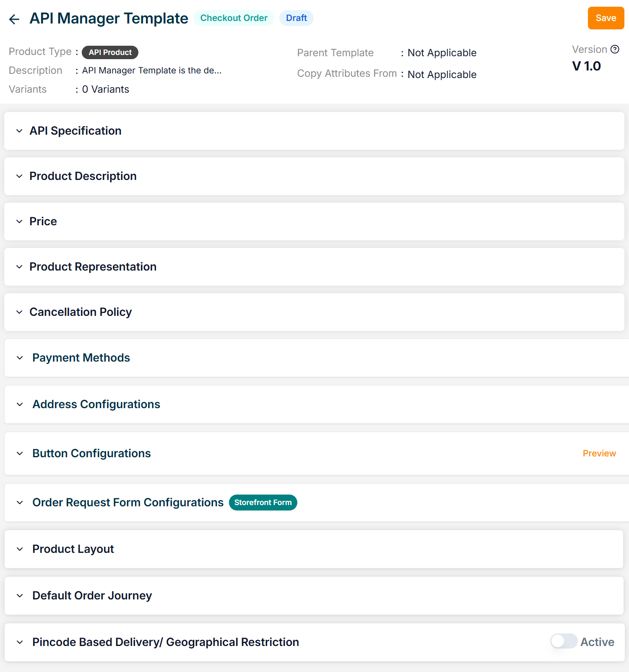Open the Product Representation section

pos(93,267)
